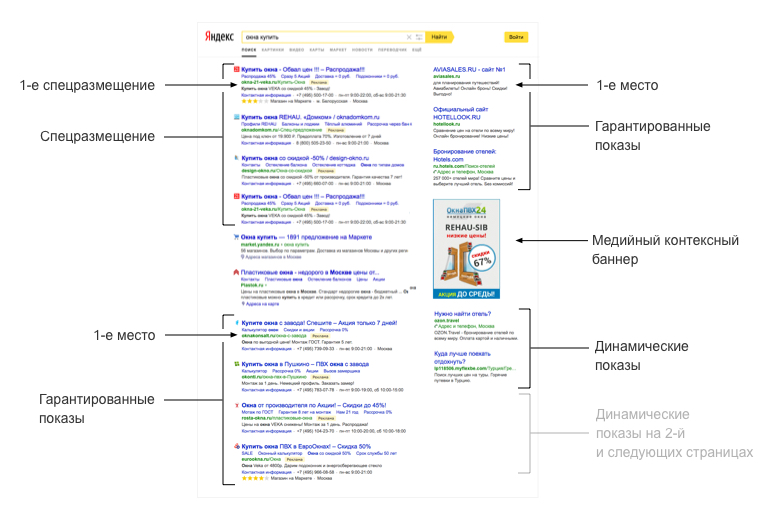Click the favicon beside the ЕвроОкнах result
The image size is (770, 520).
[x=234, y=446]
